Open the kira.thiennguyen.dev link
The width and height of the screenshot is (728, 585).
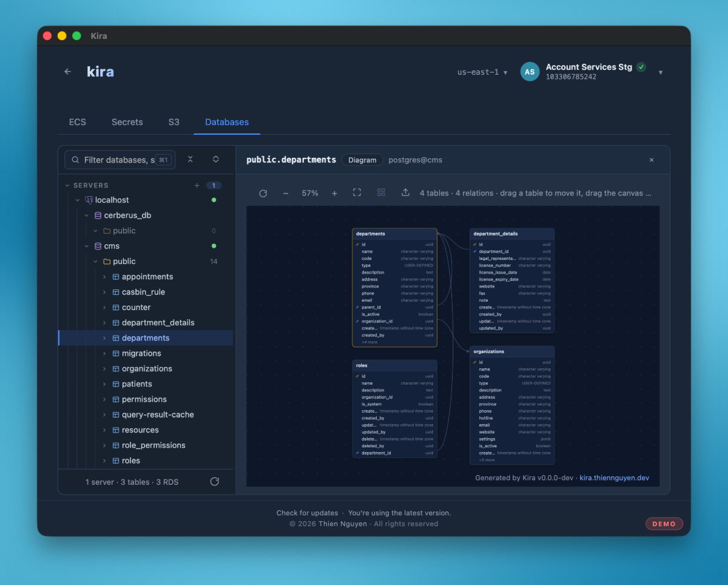614,478
